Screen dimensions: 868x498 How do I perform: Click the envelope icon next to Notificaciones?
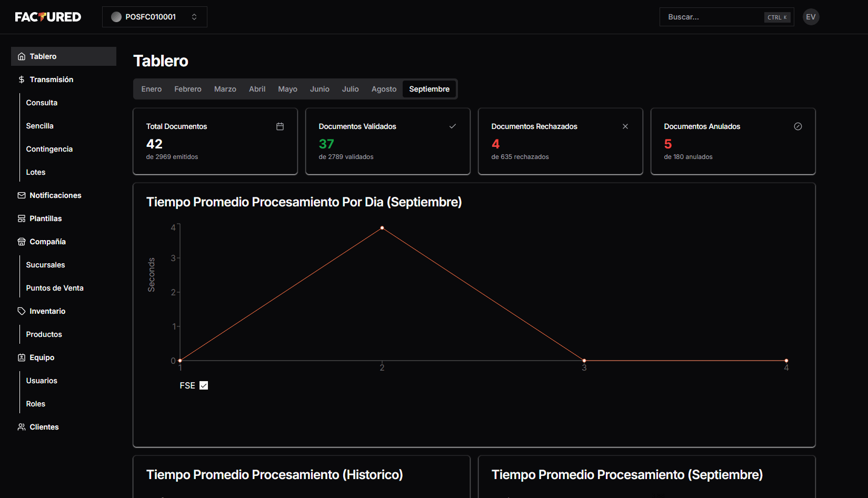point(22,195)
